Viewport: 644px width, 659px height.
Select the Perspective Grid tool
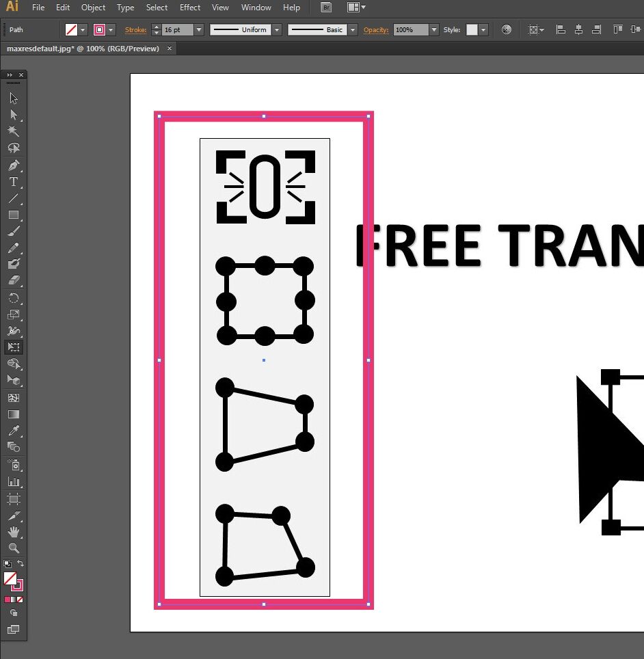coord(14,380)
